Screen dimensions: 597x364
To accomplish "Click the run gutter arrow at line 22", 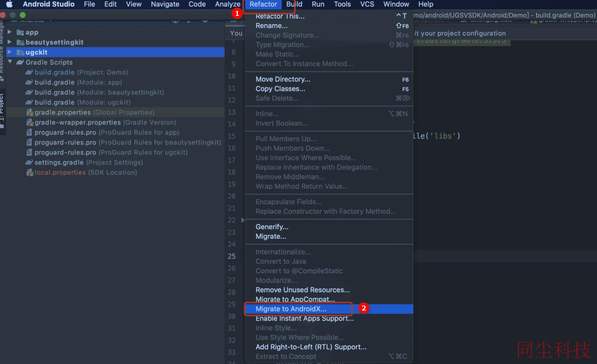I will [x=243, y=220].
